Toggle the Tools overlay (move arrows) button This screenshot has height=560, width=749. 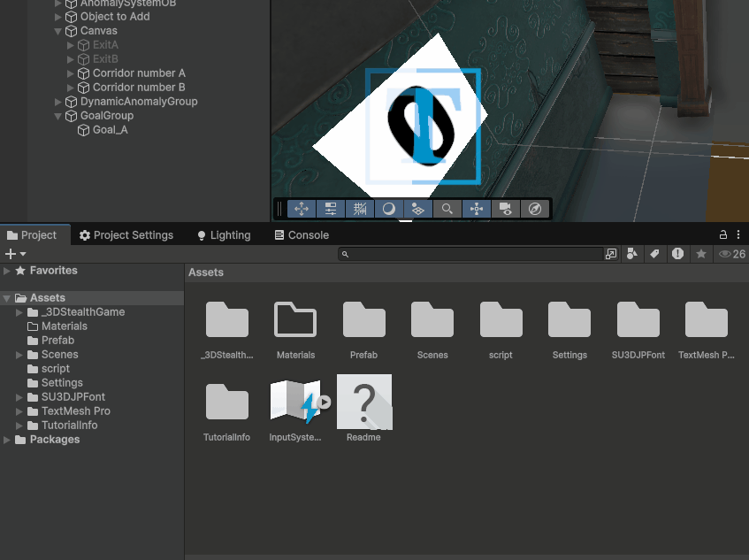301,210
